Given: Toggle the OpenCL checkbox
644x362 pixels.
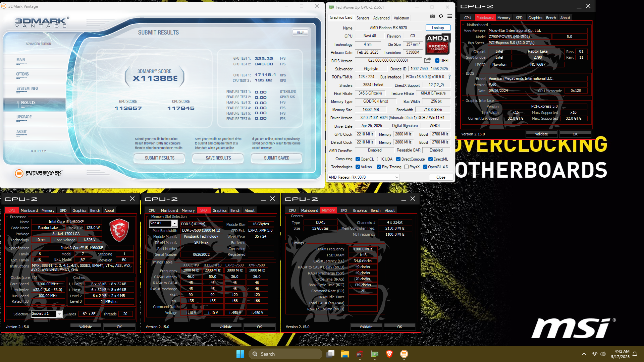Looking at the screenshot, I should 358,159.
